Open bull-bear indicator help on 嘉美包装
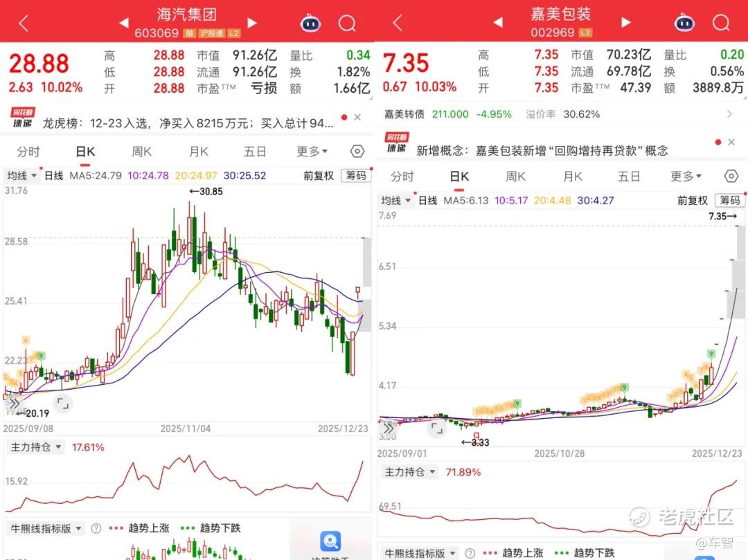The height and width of the screenshot is (560, 748). point(470,553)
